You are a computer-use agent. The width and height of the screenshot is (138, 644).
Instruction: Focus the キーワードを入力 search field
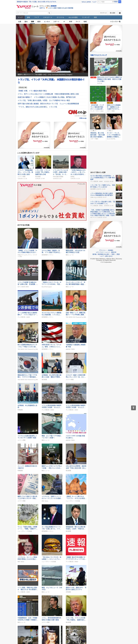(x=32, y=13)
